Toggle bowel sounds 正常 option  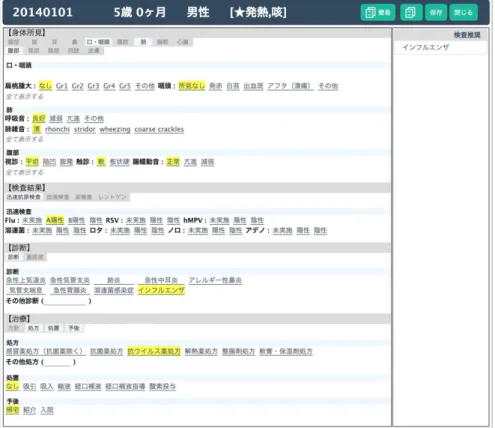click(173, 162)
